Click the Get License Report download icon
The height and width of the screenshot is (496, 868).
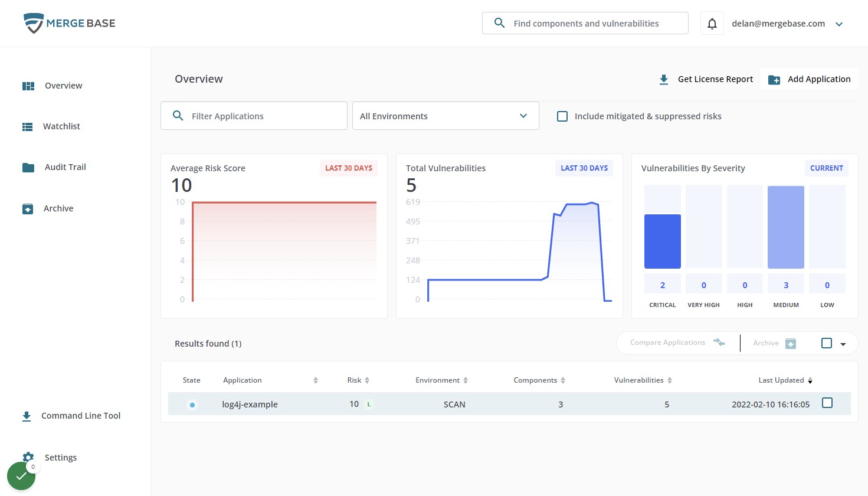coord(664,80)
